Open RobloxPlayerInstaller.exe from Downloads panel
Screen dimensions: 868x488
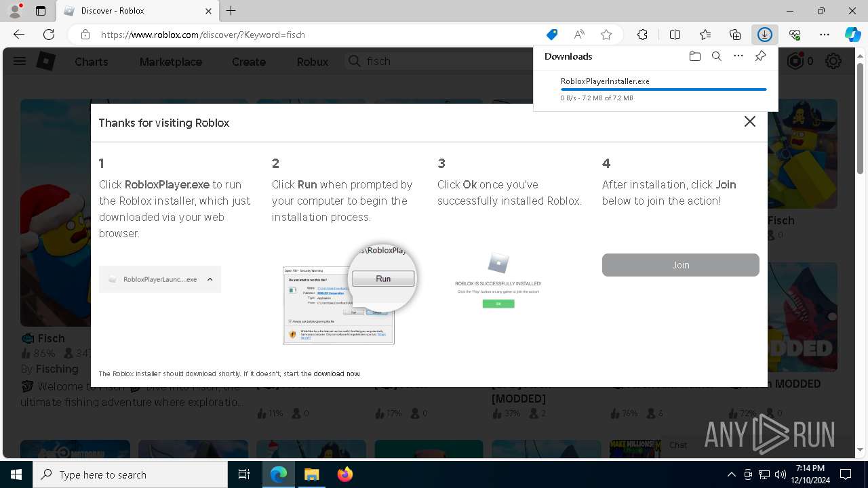(x=605, y=81)
